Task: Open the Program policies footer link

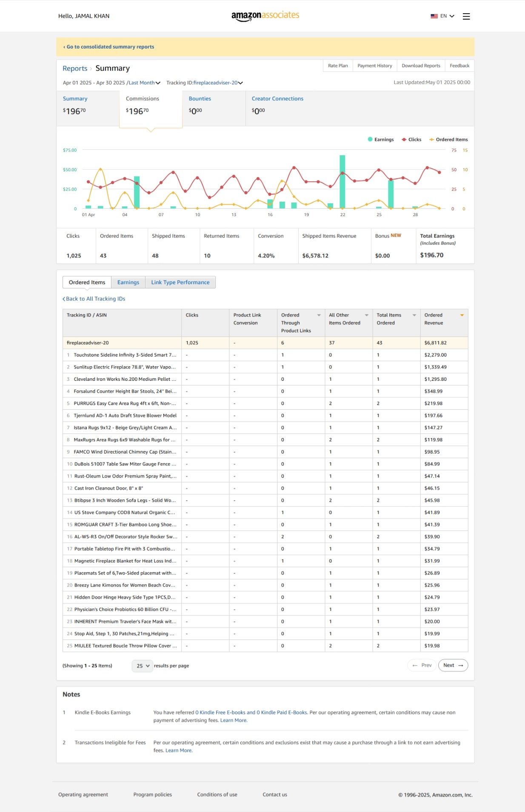Action: [x=153, y=795]
